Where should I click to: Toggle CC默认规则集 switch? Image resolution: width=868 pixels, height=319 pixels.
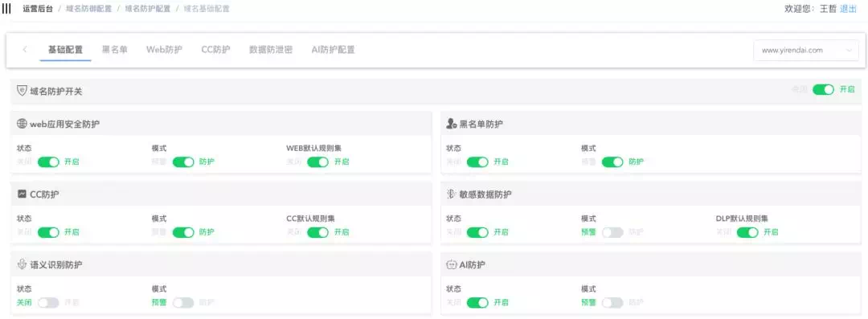[317, 232]
